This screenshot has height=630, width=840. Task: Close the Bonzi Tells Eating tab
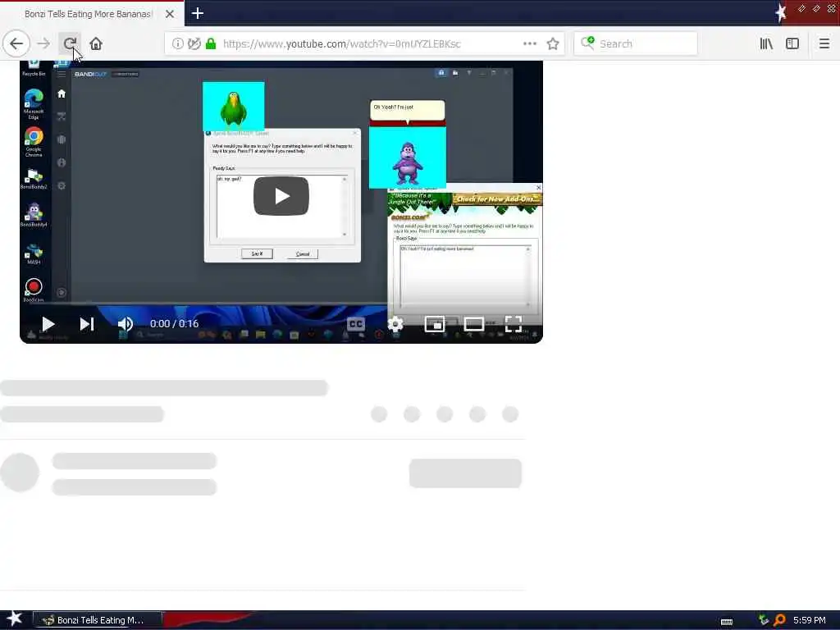pos(169,14)
